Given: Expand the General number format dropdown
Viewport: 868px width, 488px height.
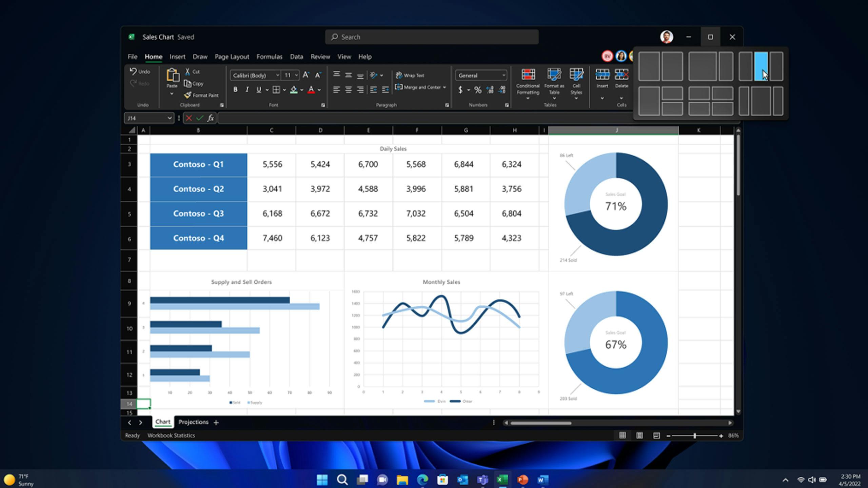Looking at the screenshot, I should [x=504, y=75].
